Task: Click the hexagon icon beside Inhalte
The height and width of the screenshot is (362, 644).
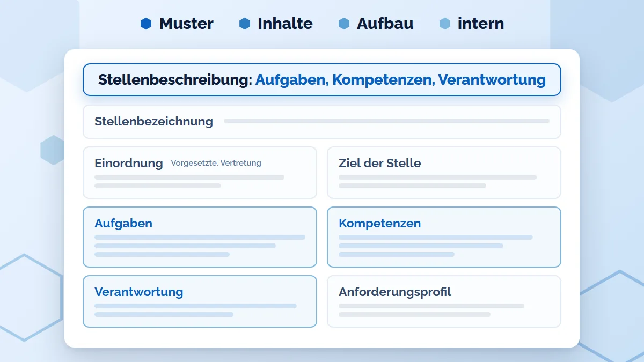Action: 245,24
